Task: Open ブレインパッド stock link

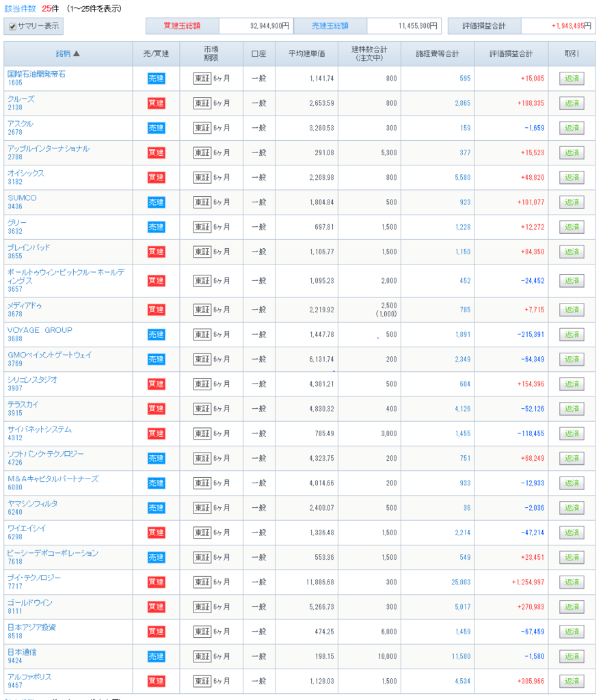Action: pyautogui.click(x=29, y=247)
